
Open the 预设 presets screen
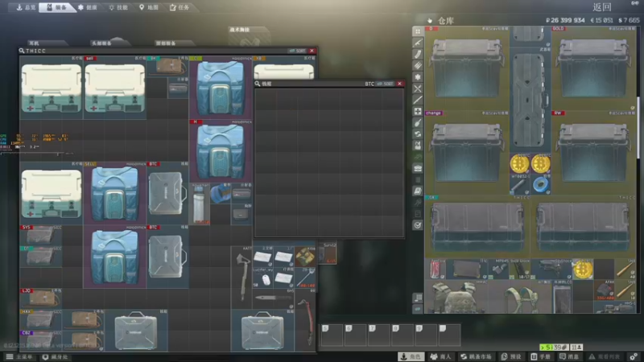511,356
